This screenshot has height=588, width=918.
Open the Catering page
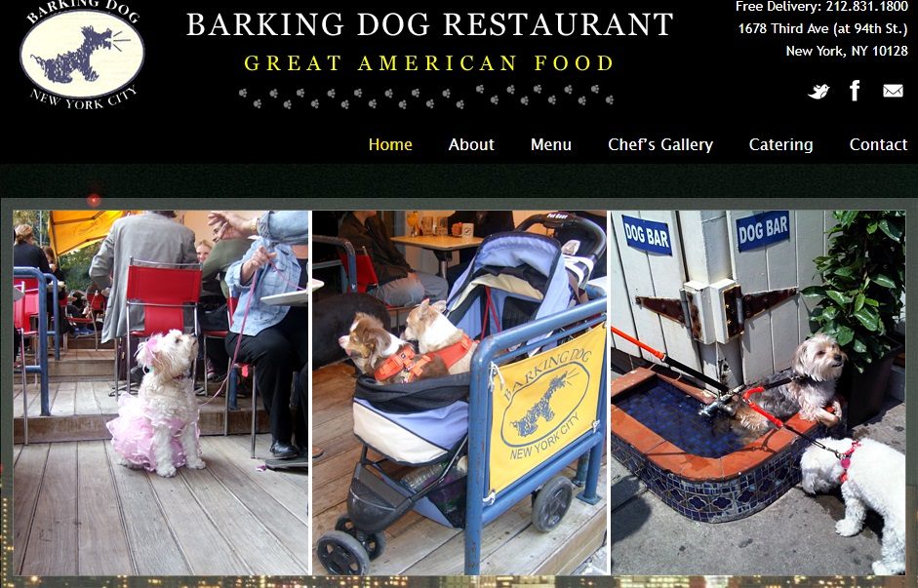pyautogui.click(x=781, y=144)
